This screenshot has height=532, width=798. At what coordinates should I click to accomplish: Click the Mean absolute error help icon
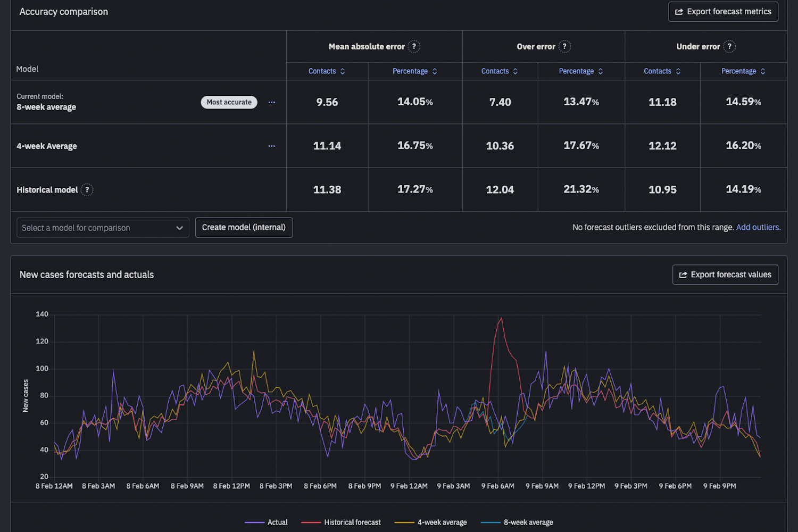[414, 47]
